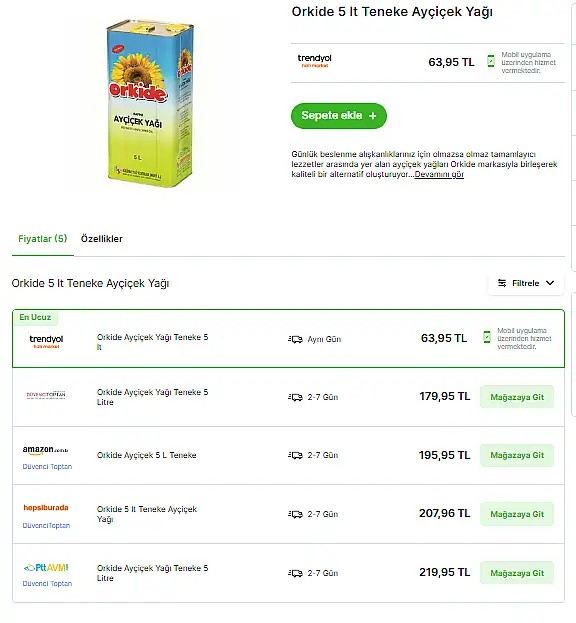Add product to cart with Sepete ekle
576x623 pixels.
pyautogui.click(x=339, y=116)
